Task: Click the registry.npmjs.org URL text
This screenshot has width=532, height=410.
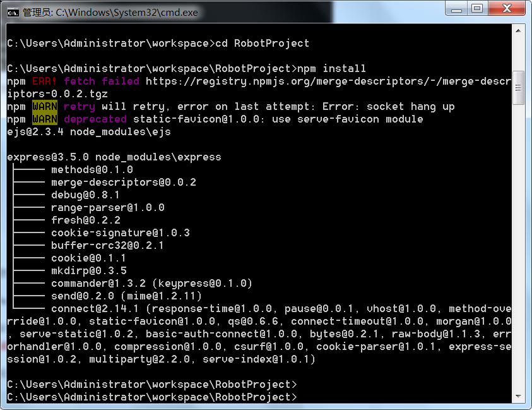Action: pyautogui.click(x=328, y=81)
